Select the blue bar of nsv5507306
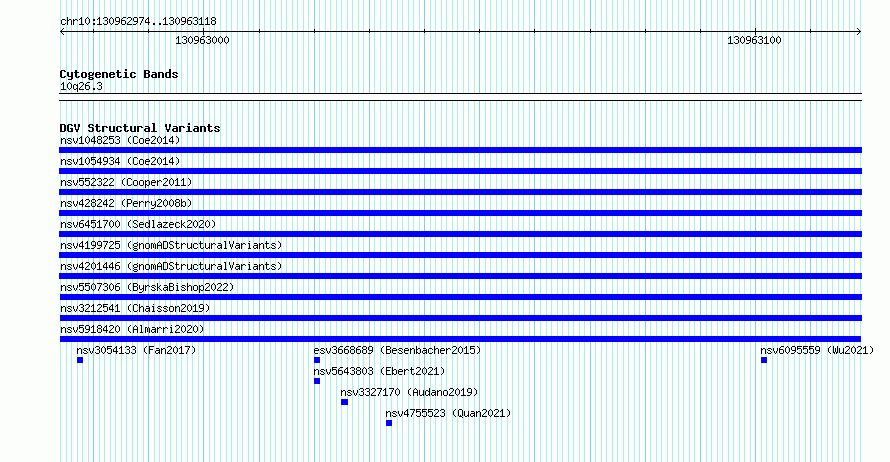890x462 pixels. click(460, 297)
